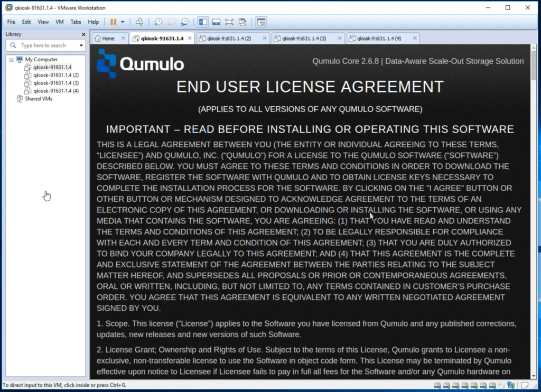Click the CD/DVD drive status icon
The width and height of the screenshot is (541, 392).
pyautogui.click(x=502, y=386)
